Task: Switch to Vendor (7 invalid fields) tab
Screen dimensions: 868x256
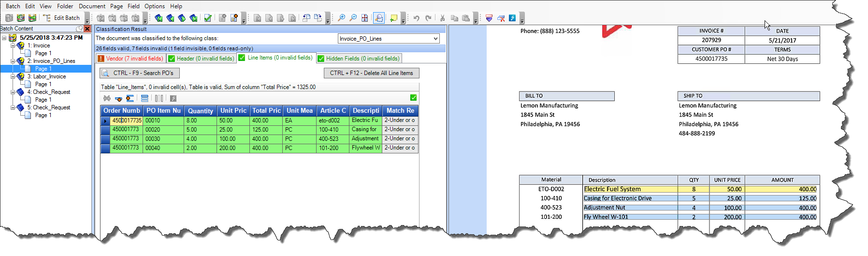Action: [x=130, y=59]
